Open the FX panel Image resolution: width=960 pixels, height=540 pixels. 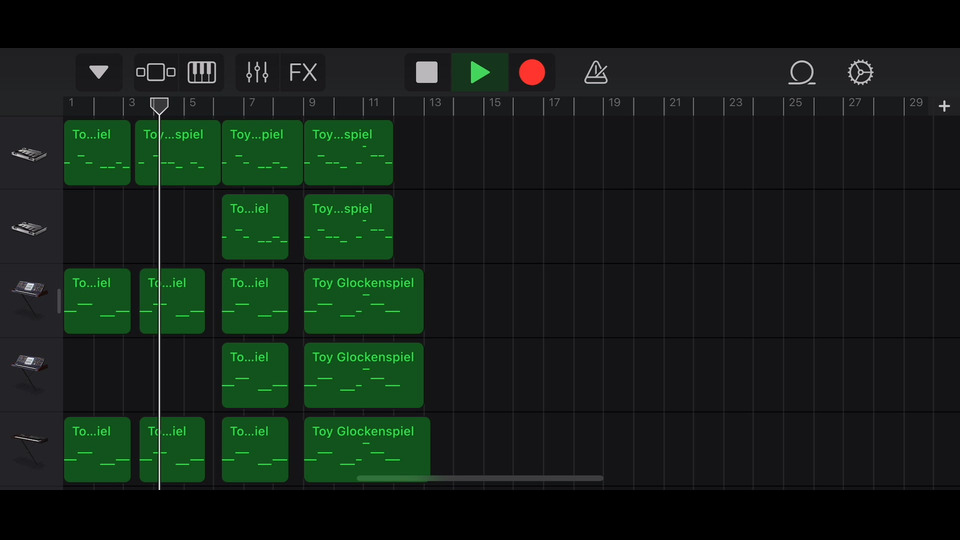tap(303, 72)
